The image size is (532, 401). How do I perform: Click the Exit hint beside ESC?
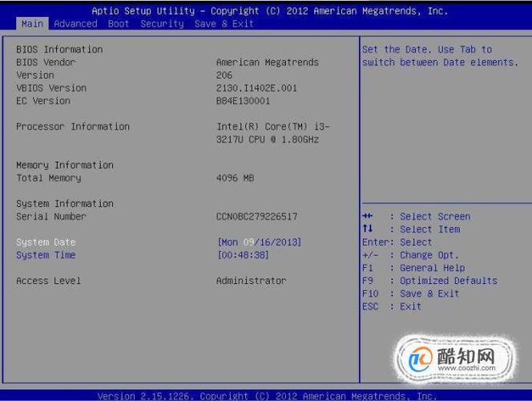(410, 306)
